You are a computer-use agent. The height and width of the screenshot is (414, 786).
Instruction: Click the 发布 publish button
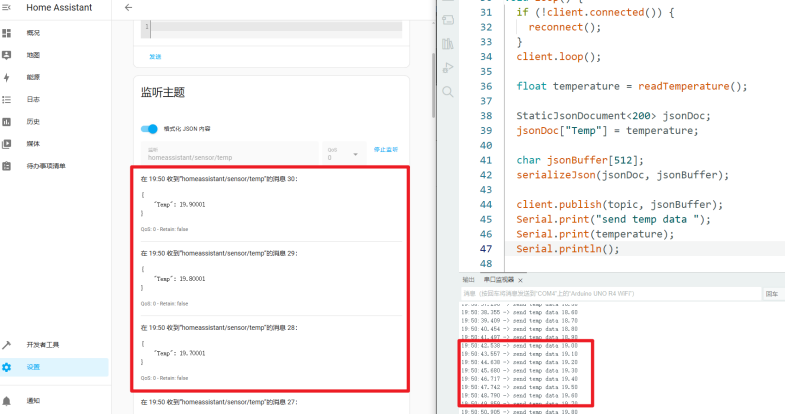point(155,56)
